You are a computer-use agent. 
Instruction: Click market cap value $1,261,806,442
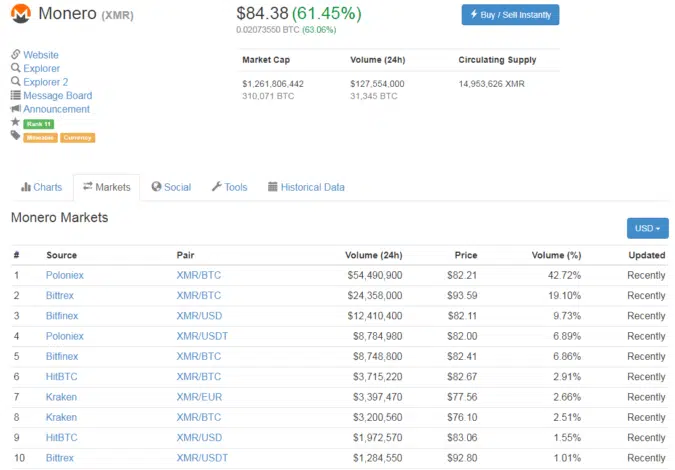coord(273,84)
